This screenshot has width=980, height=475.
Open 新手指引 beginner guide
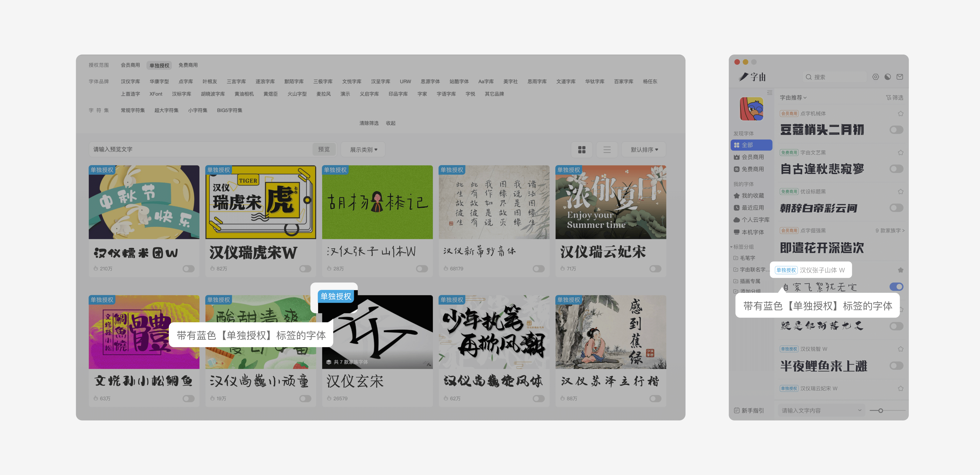[x=749, y=410]
